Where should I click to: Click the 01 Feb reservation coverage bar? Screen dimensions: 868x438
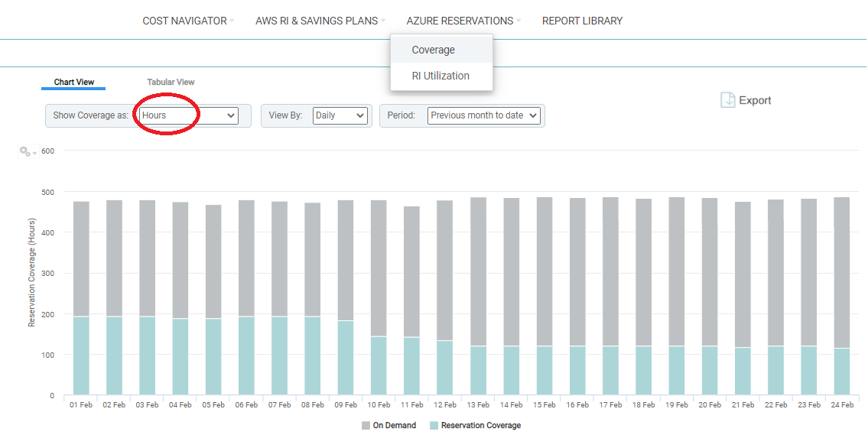(x=81, y=355)
